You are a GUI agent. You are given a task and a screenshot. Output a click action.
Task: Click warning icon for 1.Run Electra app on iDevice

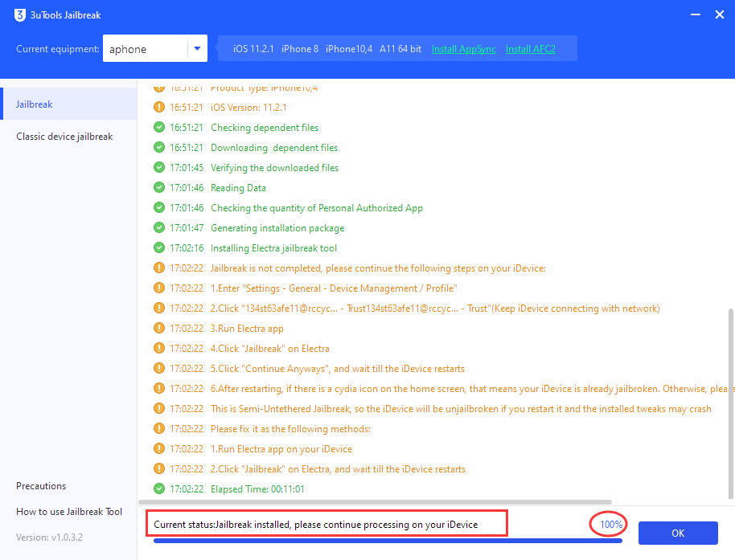[159, 448]
